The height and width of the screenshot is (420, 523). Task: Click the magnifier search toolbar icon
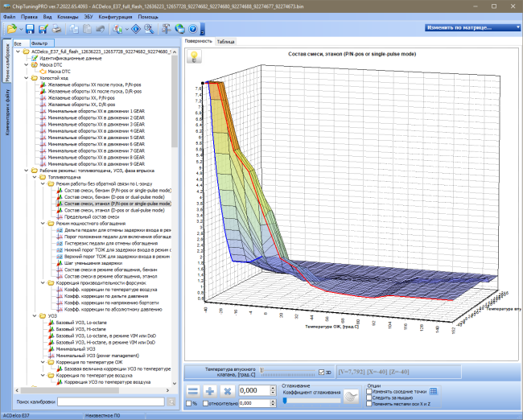pos(149,29)
